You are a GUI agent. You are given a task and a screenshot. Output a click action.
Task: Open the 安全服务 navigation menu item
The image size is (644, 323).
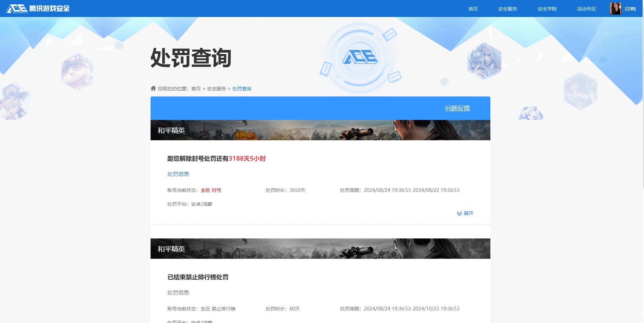click(x=507, y=9)
